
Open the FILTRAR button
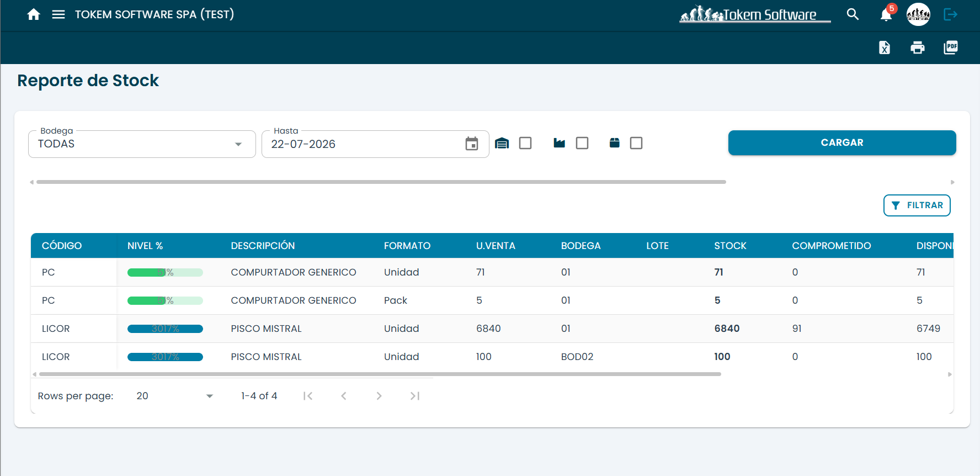tap(917, 205)
